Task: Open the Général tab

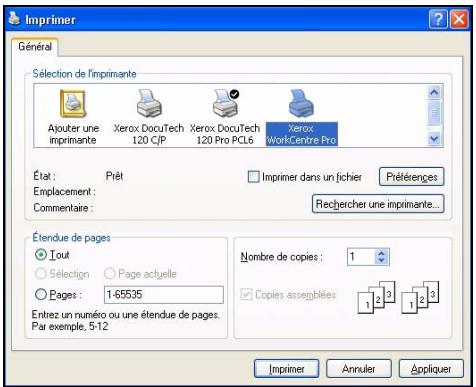Action: pos(35,46)
